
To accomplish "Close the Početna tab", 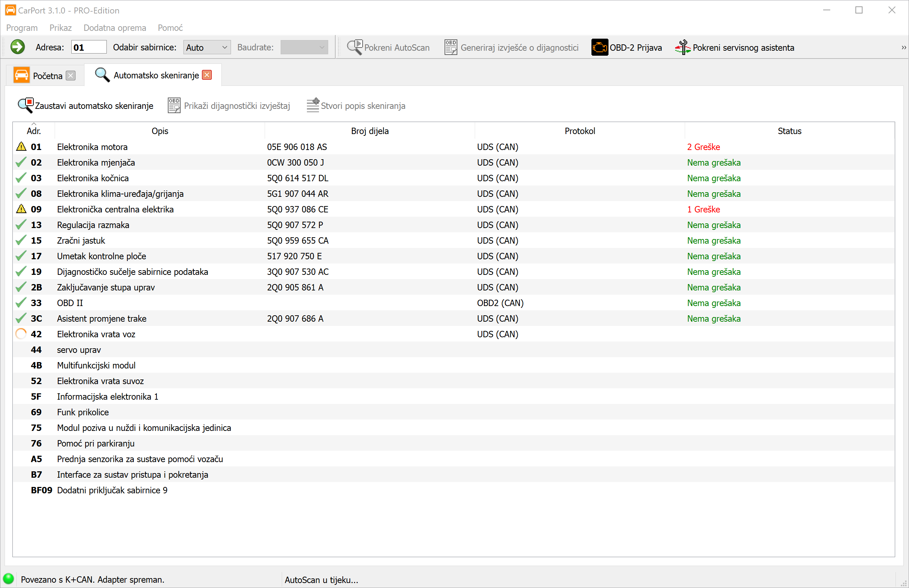I will pos(71,76).
